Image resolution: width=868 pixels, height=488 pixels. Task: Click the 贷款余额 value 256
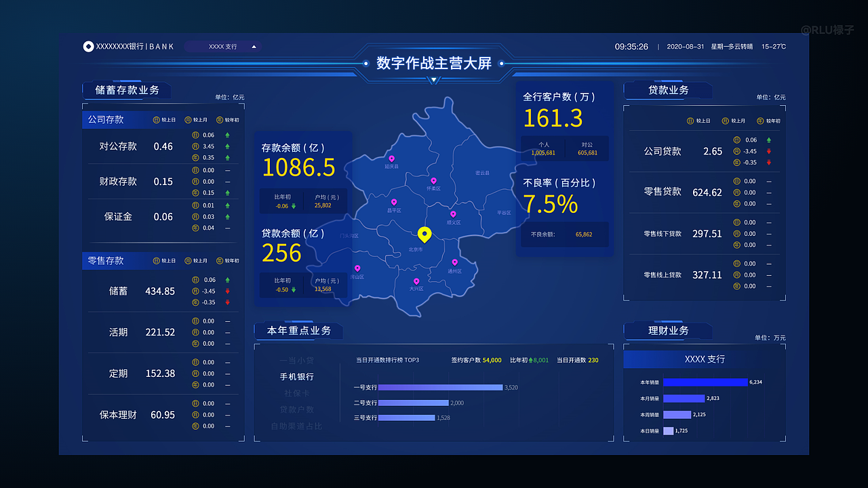click(x=281, y=253)
